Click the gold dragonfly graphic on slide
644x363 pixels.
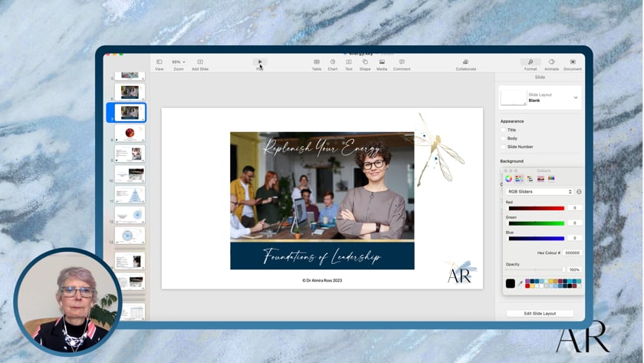438,149
